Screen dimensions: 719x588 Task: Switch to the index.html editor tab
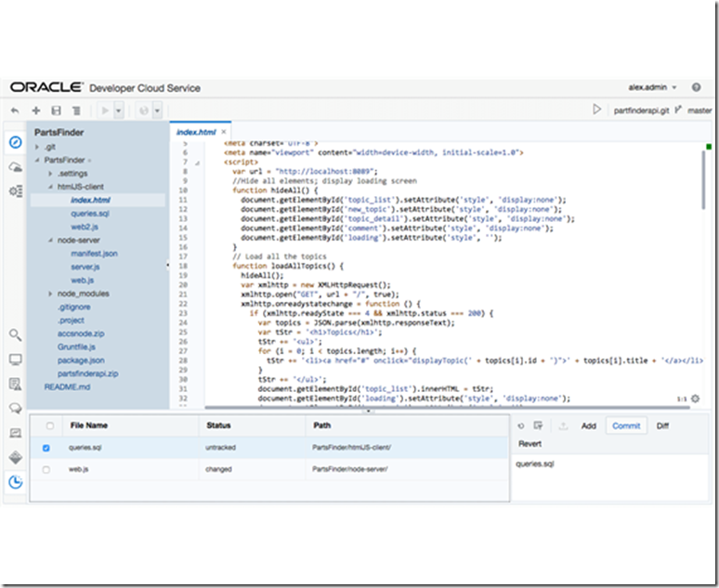coord(195,133)
